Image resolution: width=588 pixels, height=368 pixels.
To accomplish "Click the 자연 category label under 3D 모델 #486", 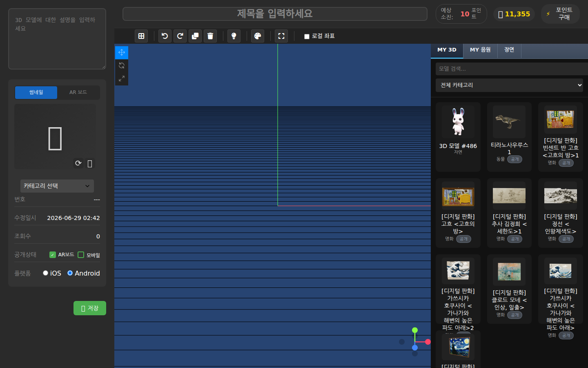I will pyautogui.click(x=458, y=152).
